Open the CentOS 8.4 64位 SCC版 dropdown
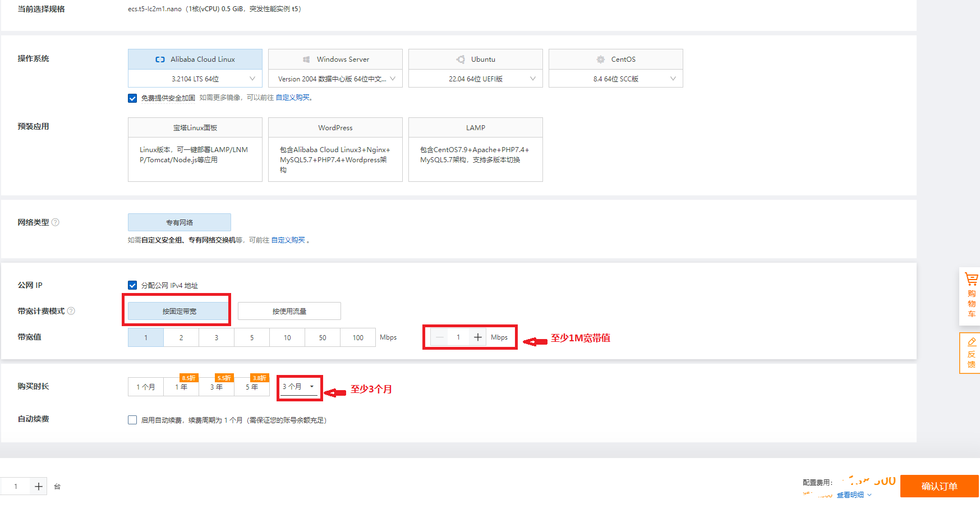Screen dimensions: 980x508 pos(616,79)
